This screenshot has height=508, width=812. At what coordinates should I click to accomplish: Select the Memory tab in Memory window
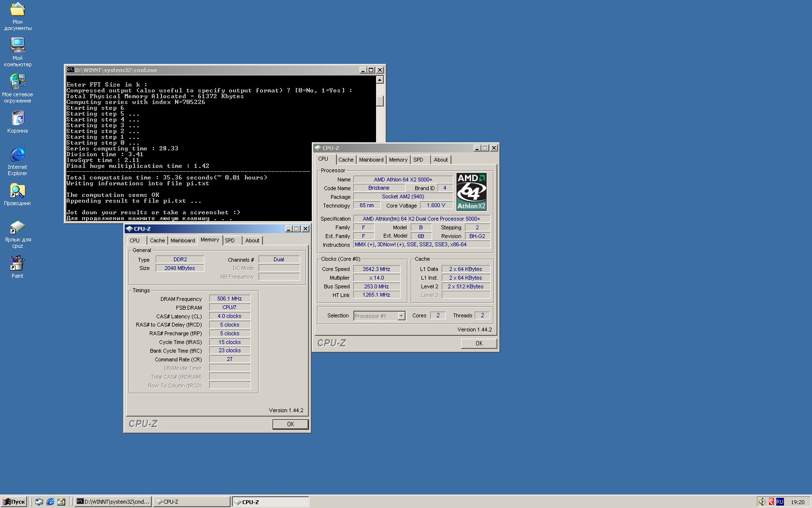click(x=210, y=239)
